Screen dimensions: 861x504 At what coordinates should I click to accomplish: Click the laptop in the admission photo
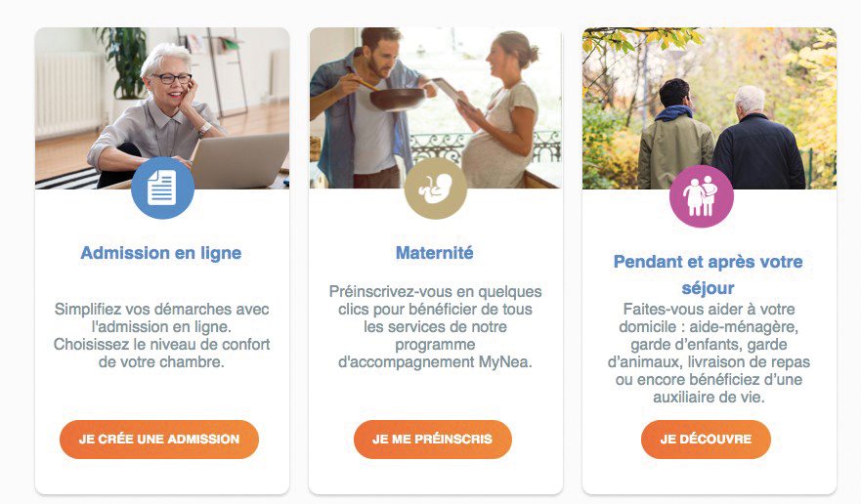(237, 161)
